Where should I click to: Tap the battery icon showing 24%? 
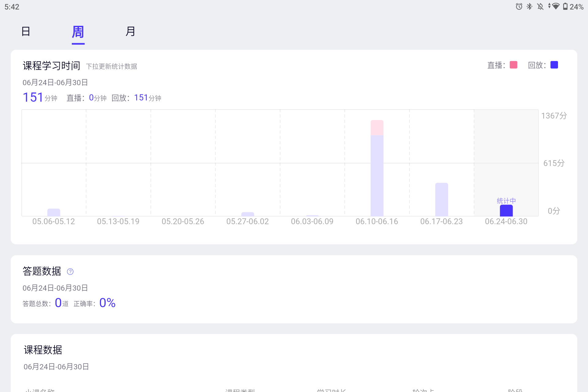[565, 6]
